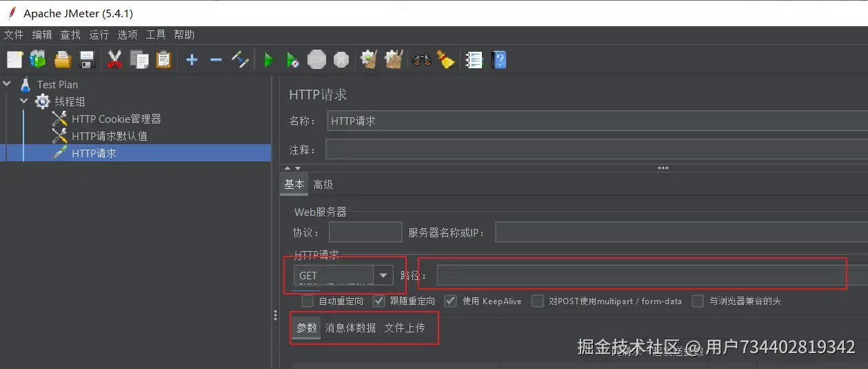This screenshot has width=868, height=369.
Task: Collapse all nodes with minus icon
Action: tap(216, 60)
